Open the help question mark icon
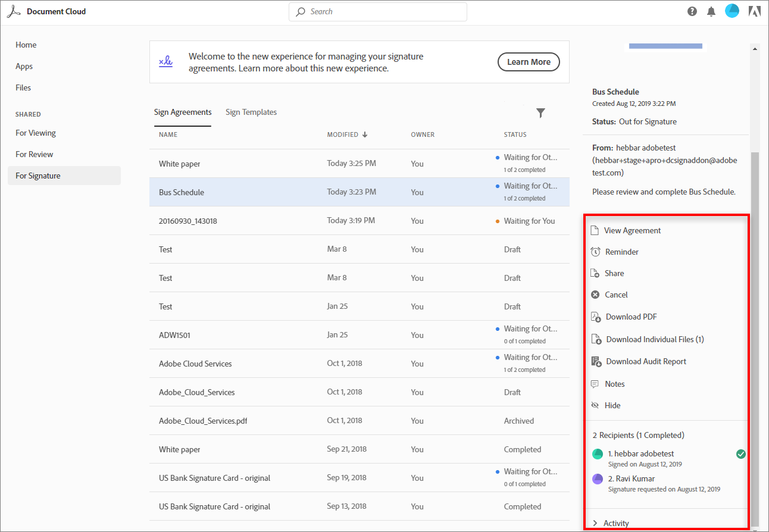The height and width of the screenshot is (532, 769). [x=692, y=11]
